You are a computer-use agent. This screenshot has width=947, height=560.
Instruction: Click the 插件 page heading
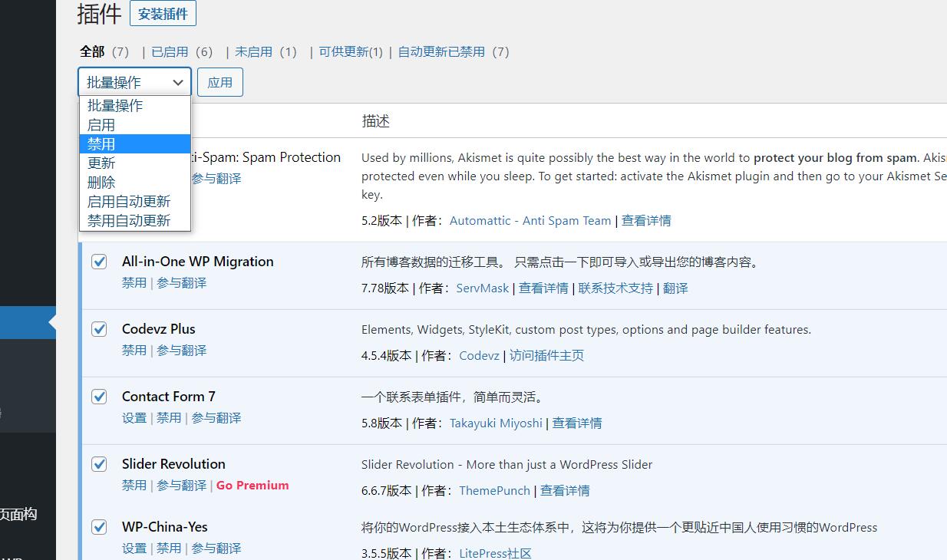tap(100, 14)
